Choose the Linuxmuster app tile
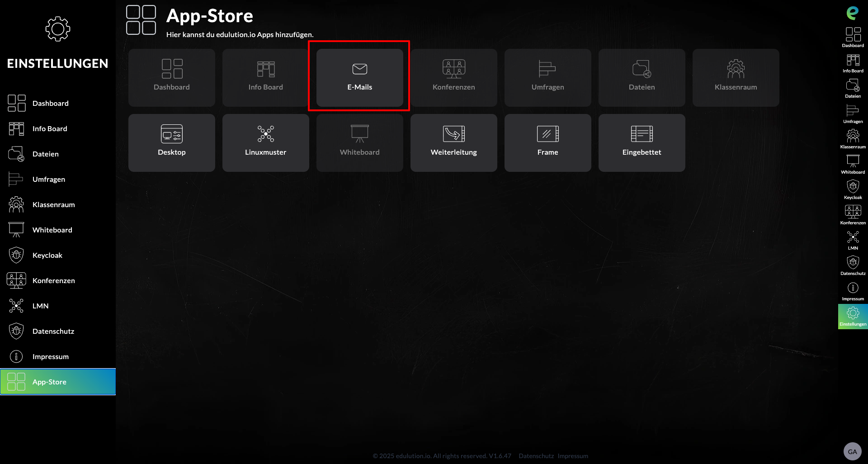 (265, 142)
